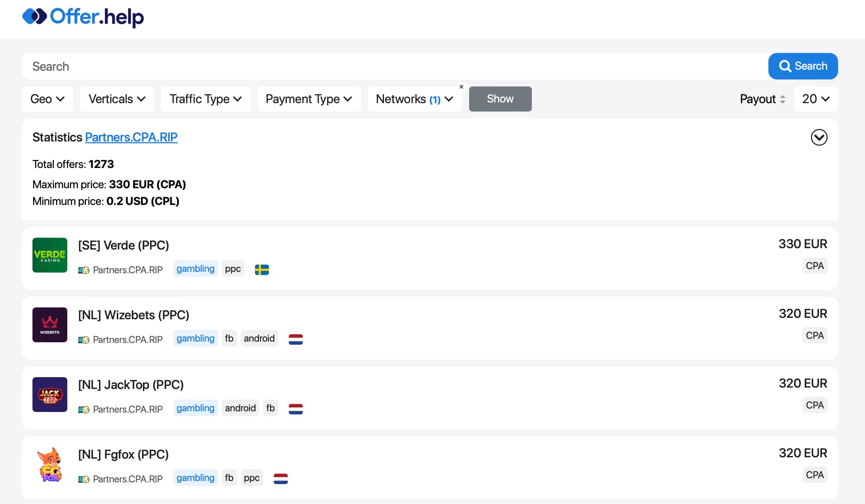Sort offers by Payout

(762, 99)
